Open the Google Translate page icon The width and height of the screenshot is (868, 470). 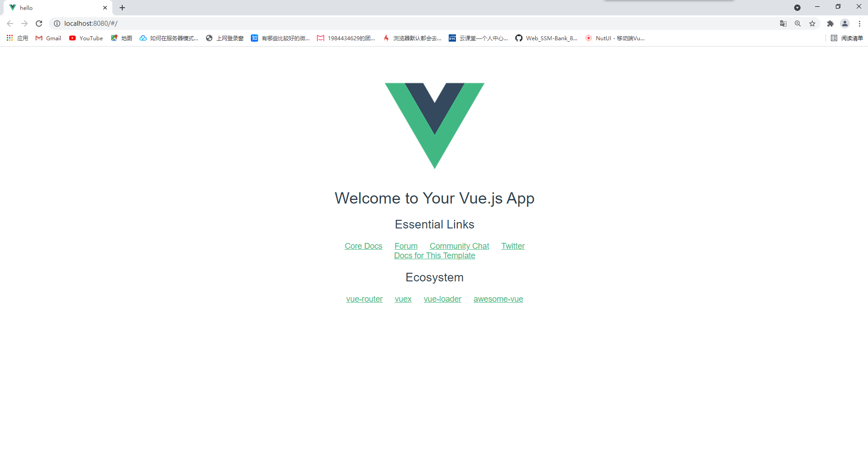(x=783, y=24)
